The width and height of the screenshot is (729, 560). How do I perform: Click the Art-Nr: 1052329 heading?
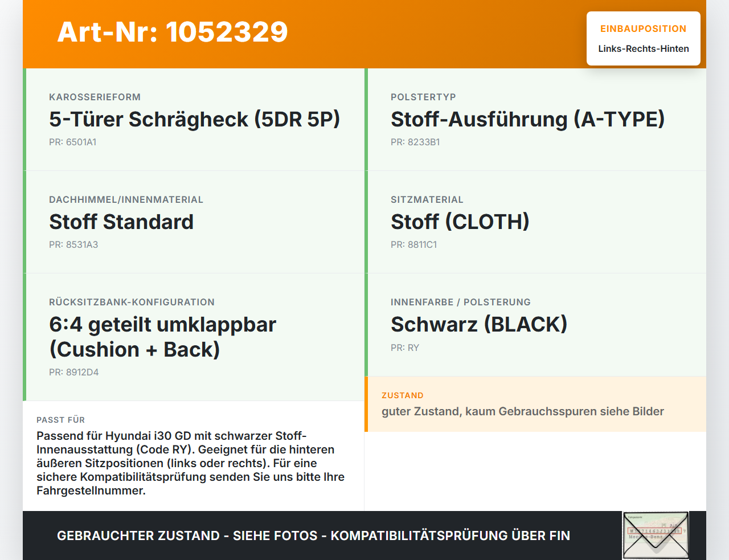coord(173,32)
